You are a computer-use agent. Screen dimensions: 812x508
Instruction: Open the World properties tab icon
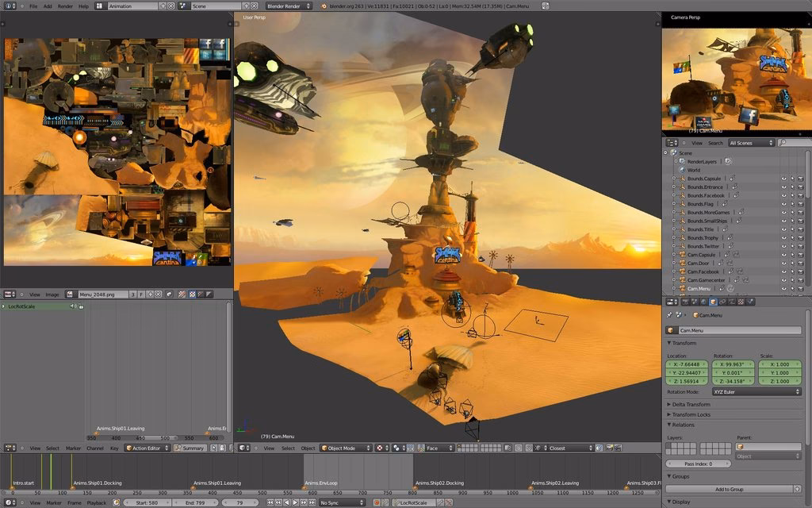pos(704,301)
